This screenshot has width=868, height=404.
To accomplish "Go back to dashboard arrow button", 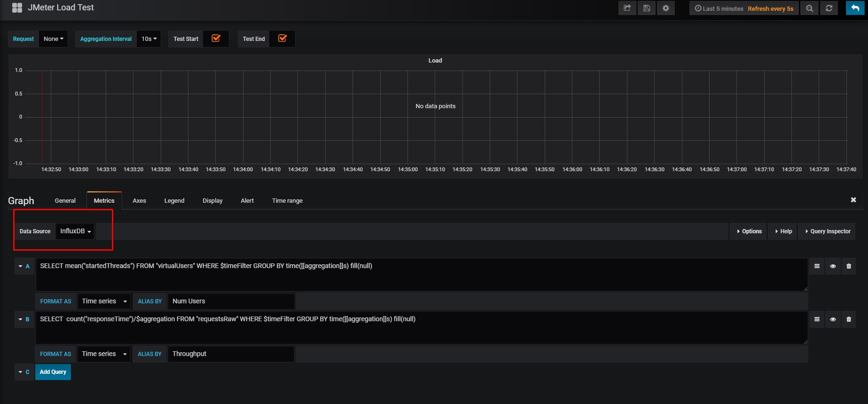I will tap(855, 8).
